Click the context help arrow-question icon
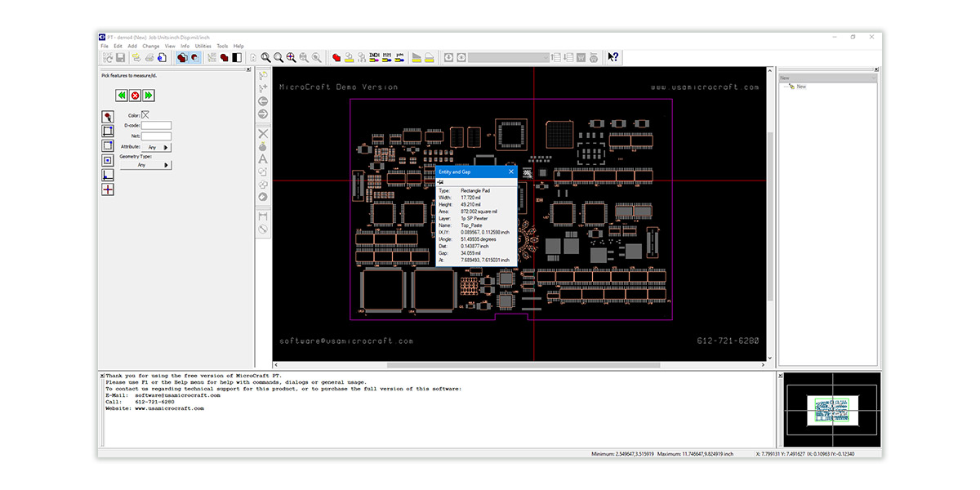980x490 pixels. tap(612, 57)
